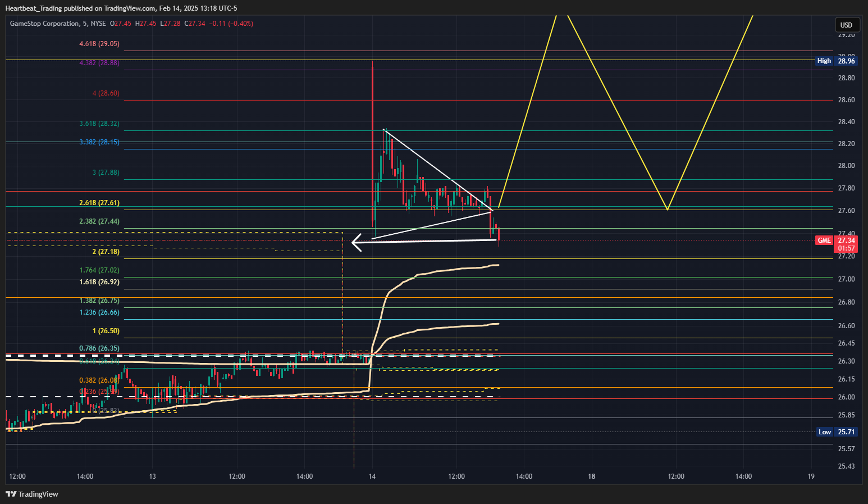This screenshot has height=504, width=868.
Task: Select the 3.382 (28.15) Fibonacci label
Action: (99, 142)
